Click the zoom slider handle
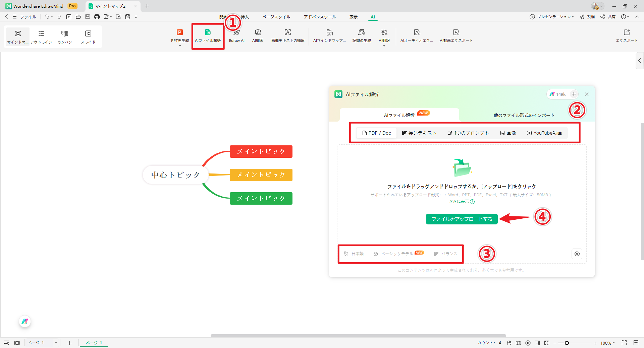Screen dimensions: 644x348 566,343
